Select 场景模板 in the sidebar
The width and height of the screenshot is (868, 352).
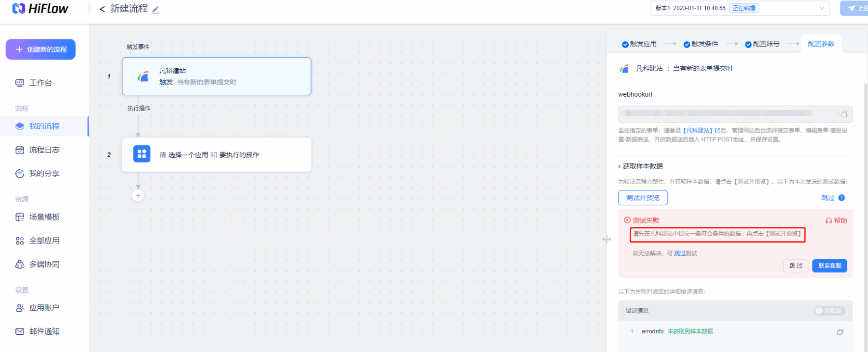tap(44, 217)
